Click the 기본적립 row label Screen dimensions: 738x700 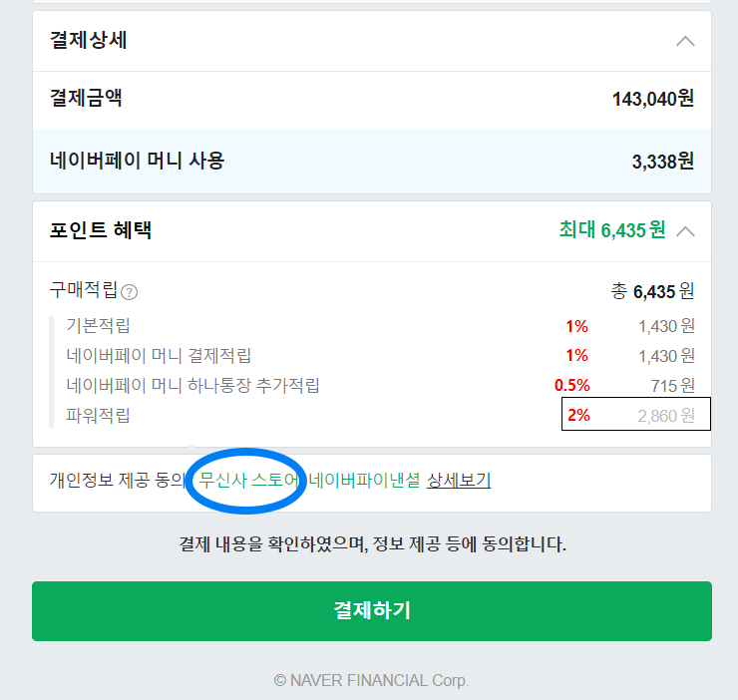98,325
